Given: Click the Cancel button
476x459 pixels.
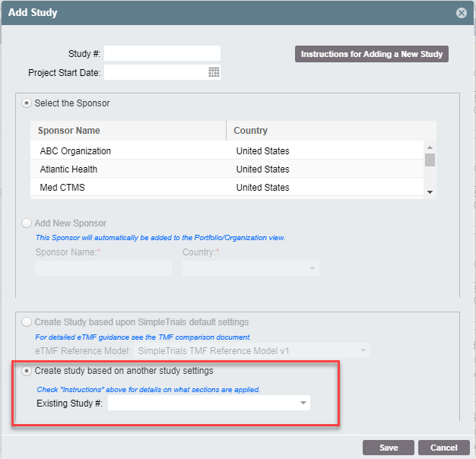Looking at the screenshot, I should pos(443,448).
